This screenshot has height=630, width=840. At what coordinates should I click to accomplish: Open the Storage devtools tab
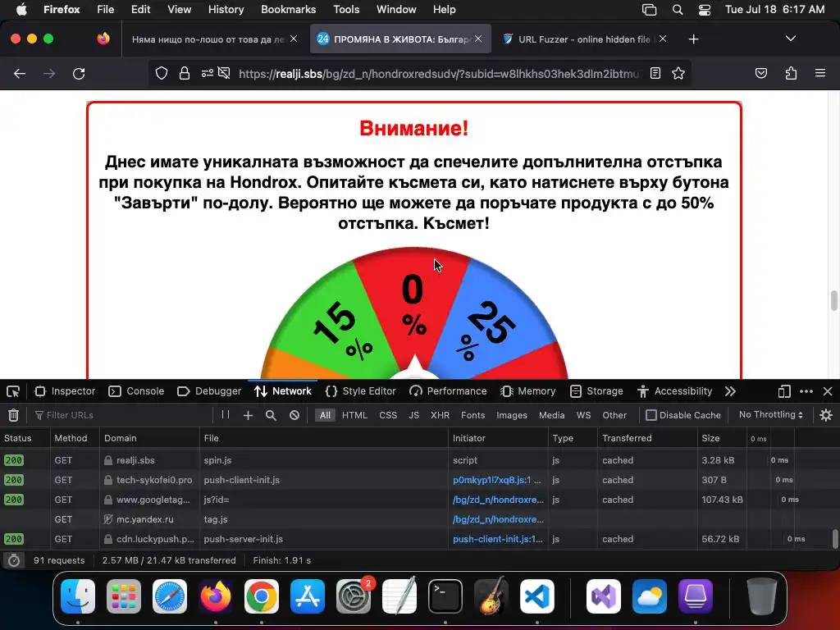pos(596,391)
